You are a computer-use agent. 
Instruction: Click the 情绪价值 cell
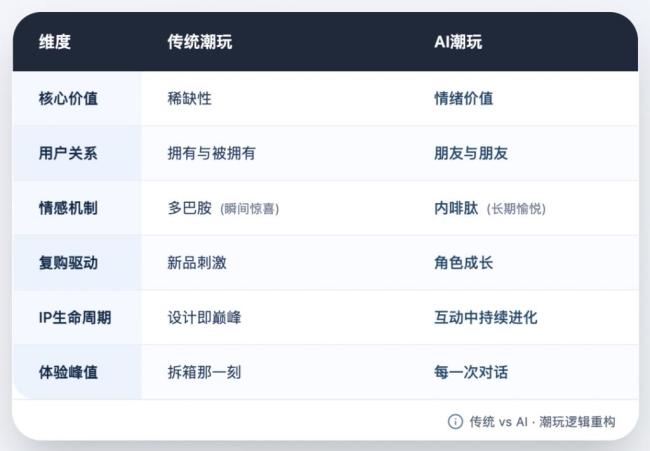point(463,98)
